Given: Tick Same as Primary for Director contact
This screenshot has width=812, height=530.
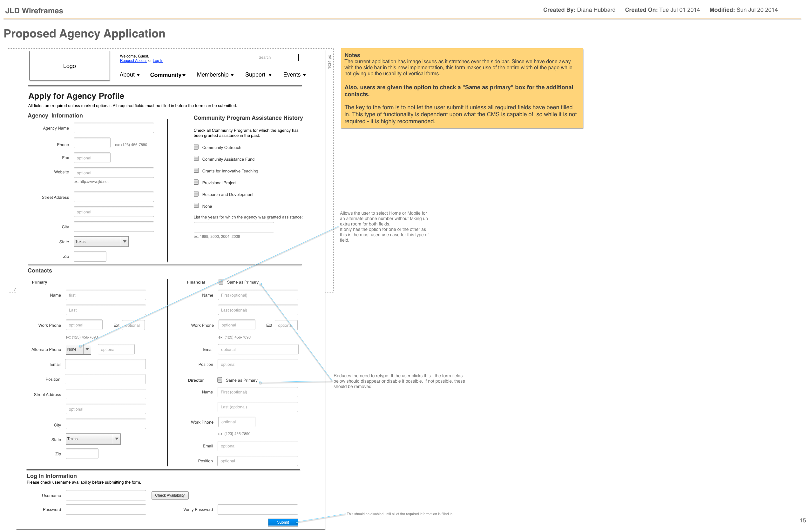Looking at the screenshot, I should tap(220, 380).
